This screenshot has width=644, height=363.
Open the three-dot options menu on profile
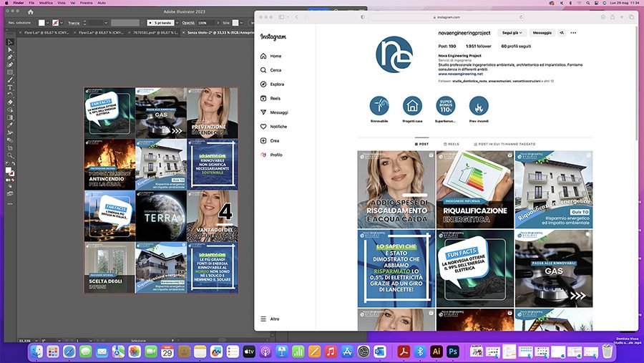(x=573, y=33)
